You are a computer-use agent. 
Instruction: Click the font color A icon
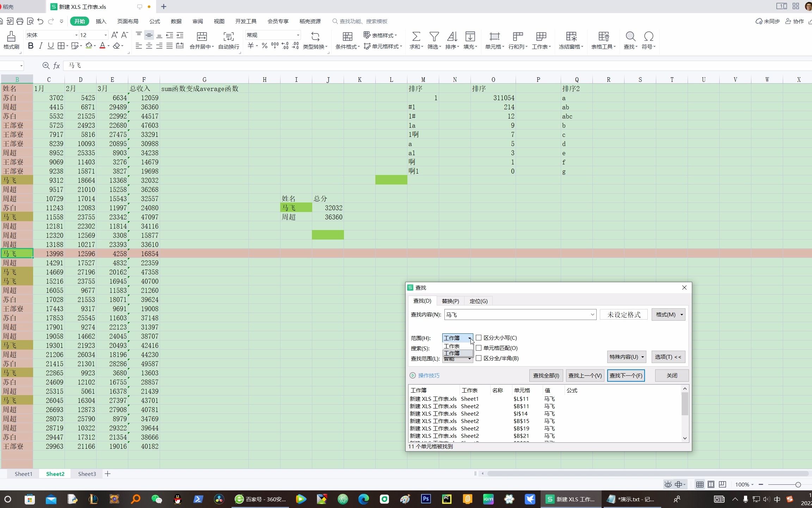click(x=102, y=46)
